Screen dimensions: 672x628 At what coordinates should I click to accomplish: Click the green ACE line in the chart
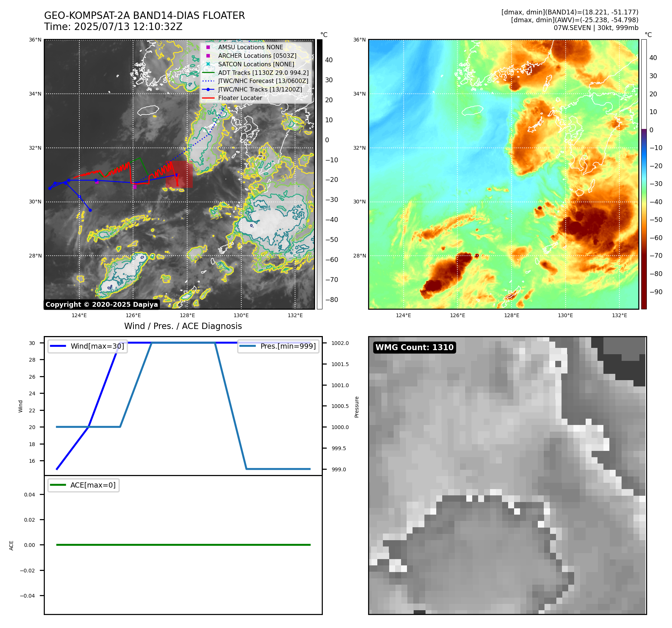click(183, 545)
